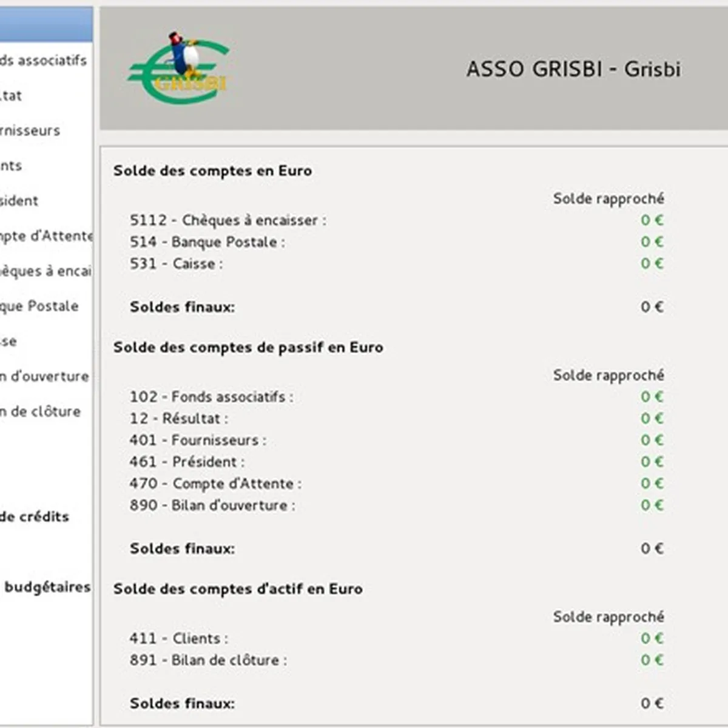728x728 pixels.
Task: Open the '470 - Compte d'Attente' account link
Action: (215, 484)
